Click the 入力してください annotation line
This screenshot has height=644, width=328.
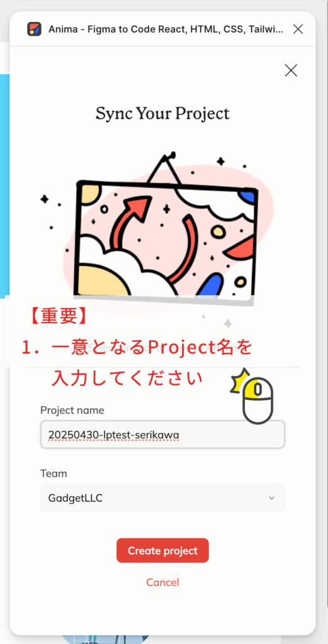click(127, 377)
